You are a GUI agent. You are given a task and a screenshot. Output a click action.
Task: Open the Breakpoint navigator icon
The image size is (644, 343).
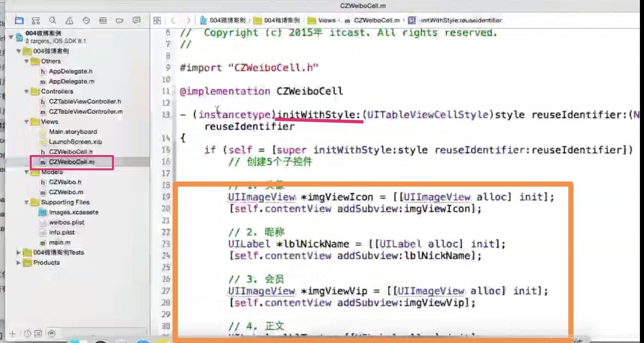pos(120,21)
